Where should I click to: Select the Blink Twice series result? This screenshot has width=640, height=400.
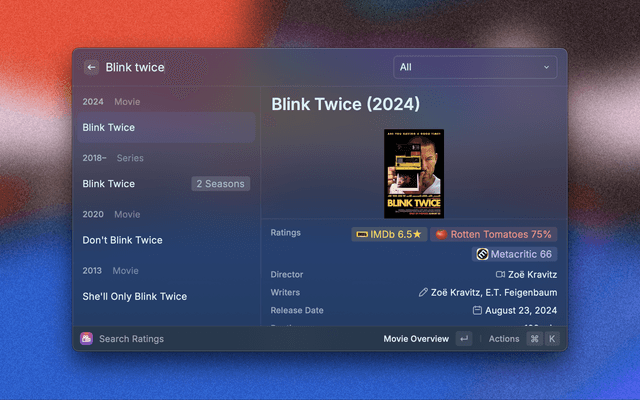click(x=166, y=184)
